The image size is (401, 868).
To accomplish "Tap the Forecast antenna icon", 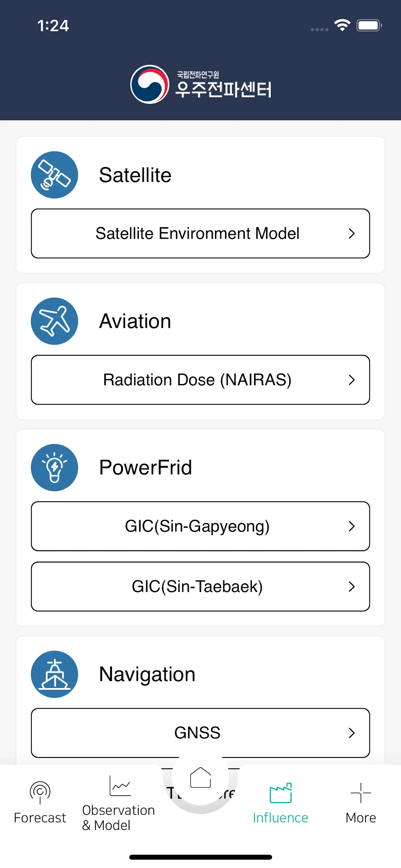I will pyautogui.click(x=40, y=792).
